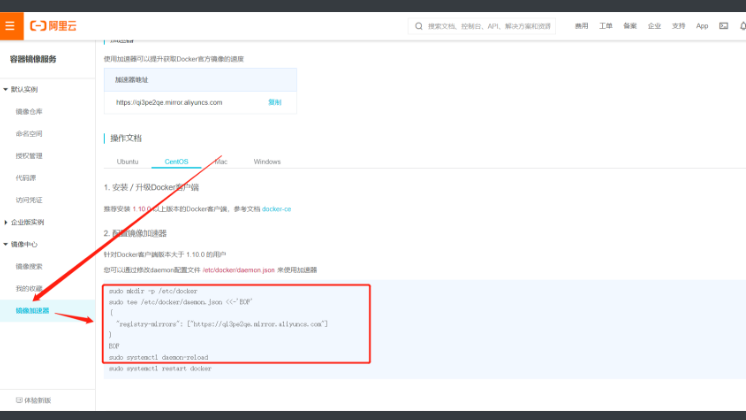Click 复制 to copy accelerator address

pyautogui.click(x=275, y=102)
